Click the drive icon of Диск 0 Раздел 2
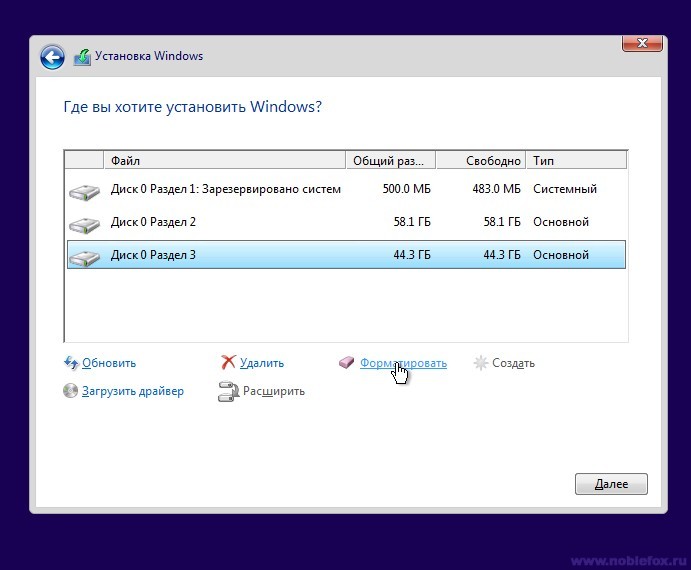691x570 pixels. pyautogui.click(x=84, y=225)
